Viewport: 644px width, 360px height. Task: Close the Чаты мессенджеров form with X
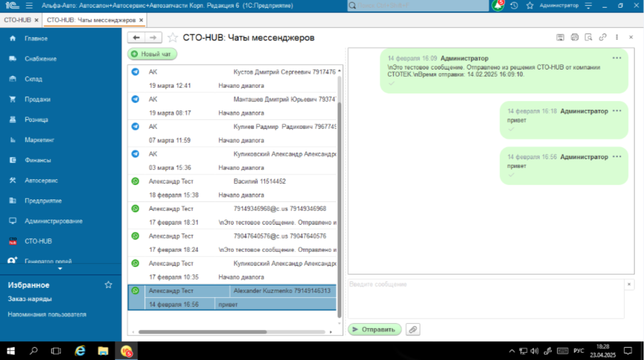pos(631,37)
